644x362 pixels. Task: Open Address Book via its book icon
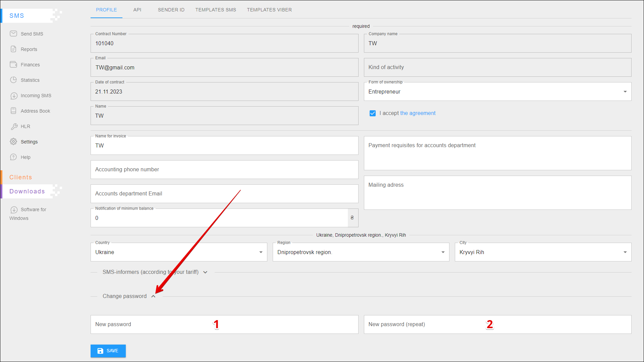[x=13, y=111]
